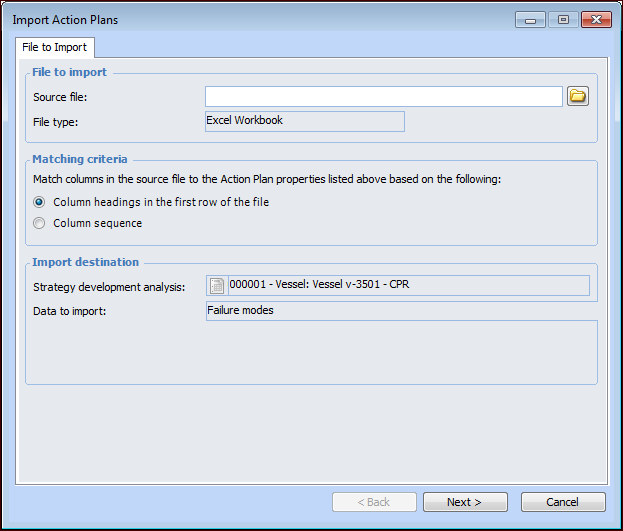Click the Matching criteria group heading

[x=80, y=159]
